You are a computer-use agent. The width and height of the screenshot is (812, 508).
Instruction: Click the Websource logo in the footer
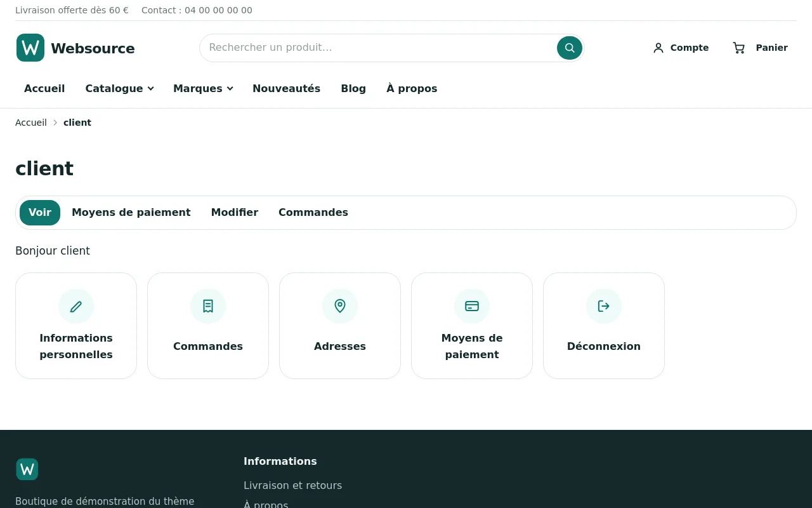click(x=27, y=469)
